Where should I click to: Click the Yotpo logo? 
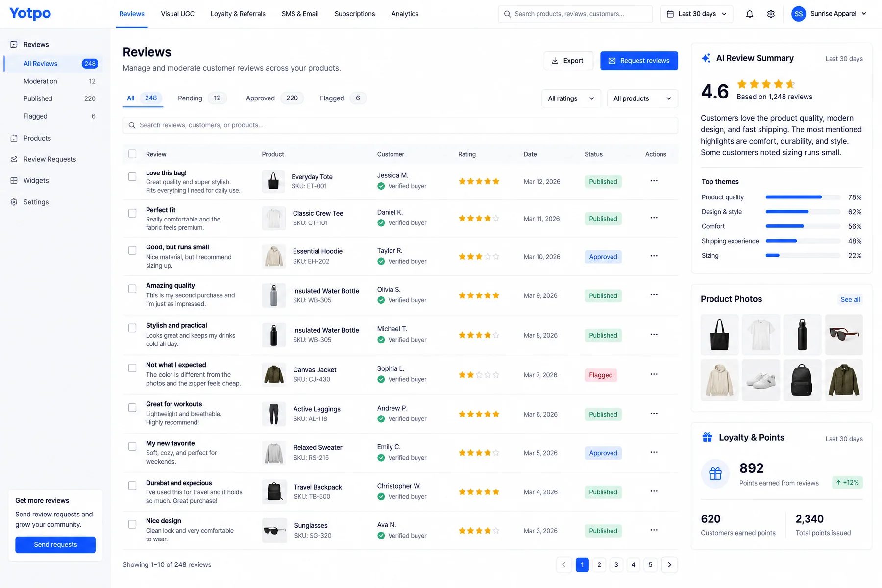(x=30, y=14)
